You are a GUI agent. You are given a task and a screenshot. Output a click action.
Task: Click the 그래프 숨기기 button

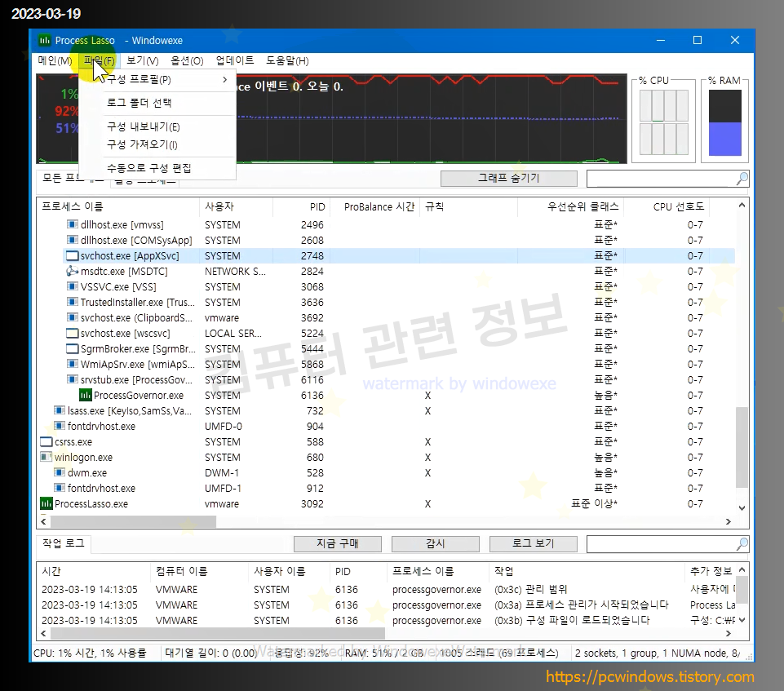[x=508, y=179]
